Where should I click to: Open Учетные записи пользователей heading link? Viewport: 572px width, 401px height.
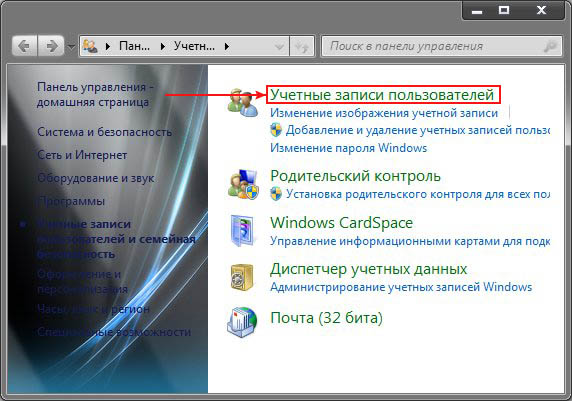[x=382, y=95]
